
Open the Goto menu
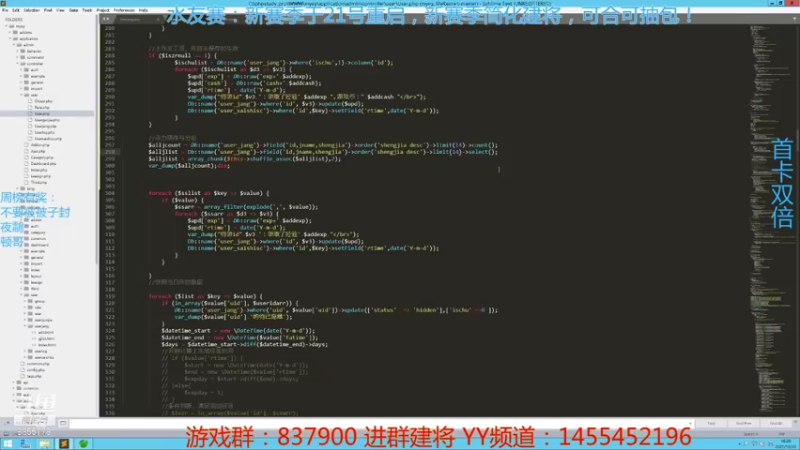pos(73,10)
